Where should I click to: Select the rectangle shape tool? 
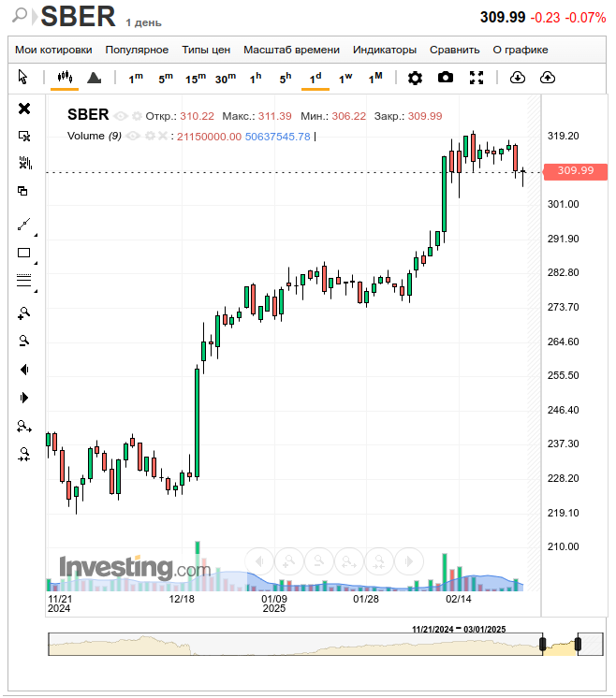24,253
